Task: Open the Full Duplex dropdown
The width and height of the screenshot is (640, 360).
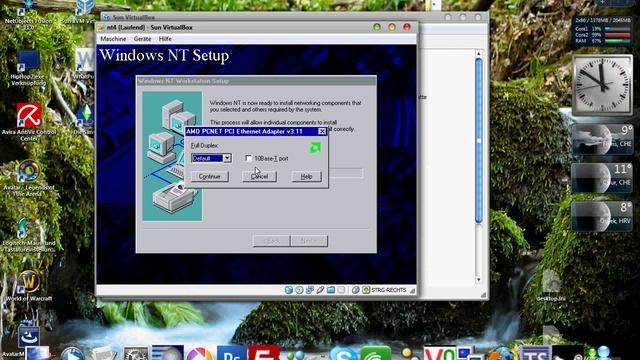Action: (x=227, y=158)
